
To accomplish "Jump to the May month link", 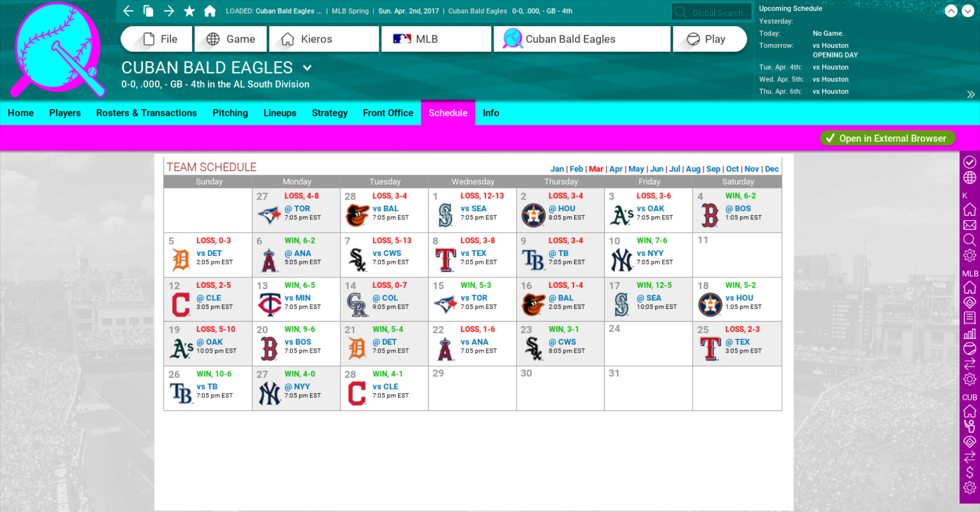I will pos(636,169).
